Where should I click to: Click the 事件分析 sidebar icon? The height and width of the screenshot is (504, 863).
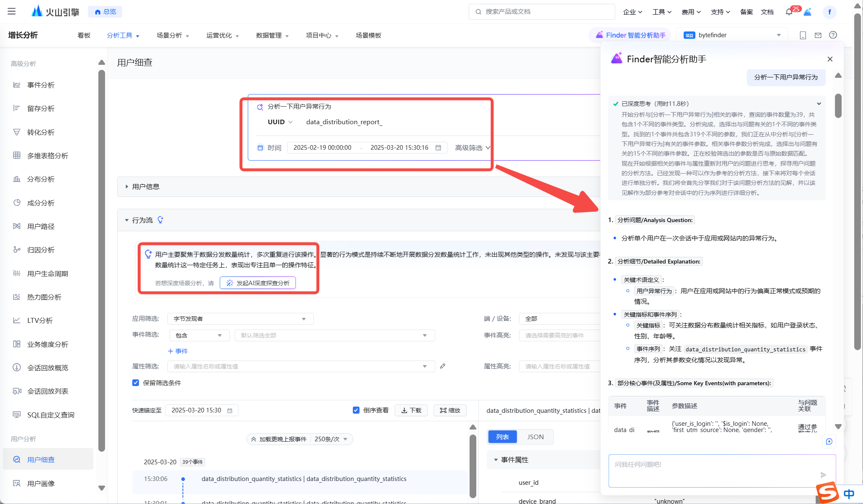coord(17,85)
